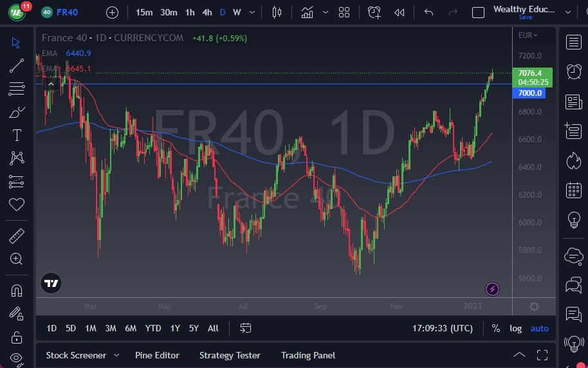Open the news panel

573,102
